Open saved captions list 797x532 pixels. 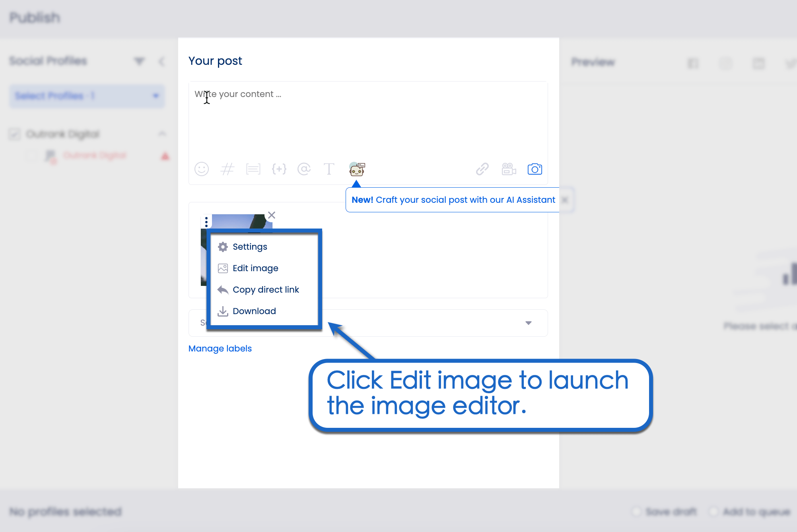(253, 169)
